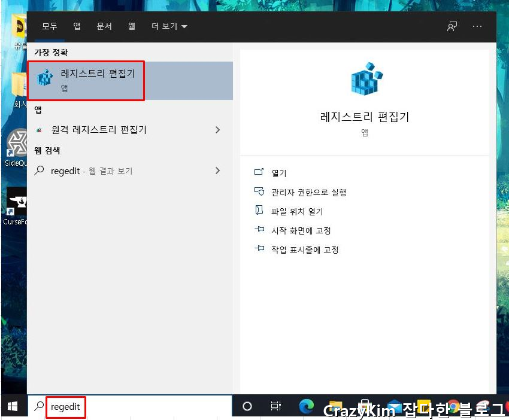
Task: Expand 원격 레지스트리 편집기 chevron arrow
Action: coord(217,130)
